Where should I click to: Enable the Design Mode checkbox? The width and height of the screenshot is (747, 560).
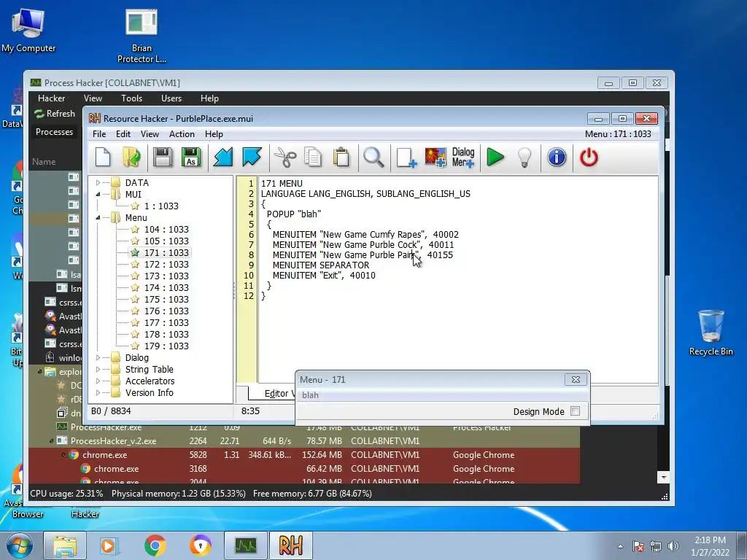click(575, 411)
